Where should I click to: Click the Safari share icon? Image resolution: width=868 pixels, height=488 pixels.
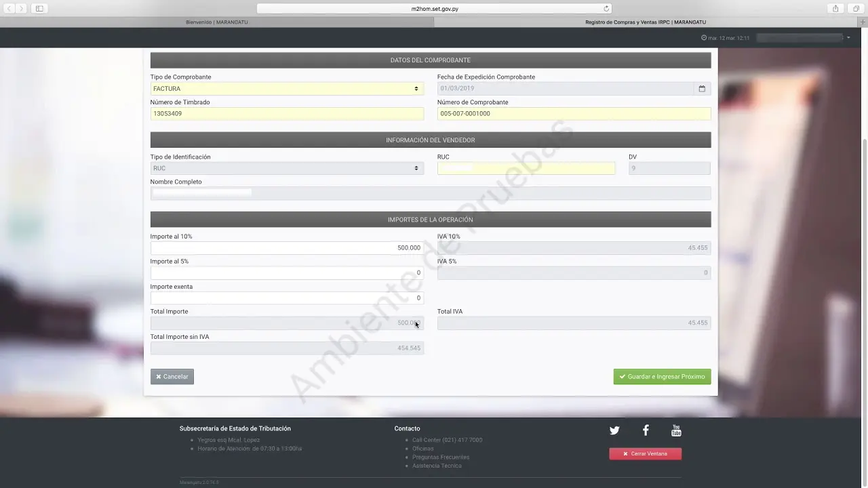[835, 8]
